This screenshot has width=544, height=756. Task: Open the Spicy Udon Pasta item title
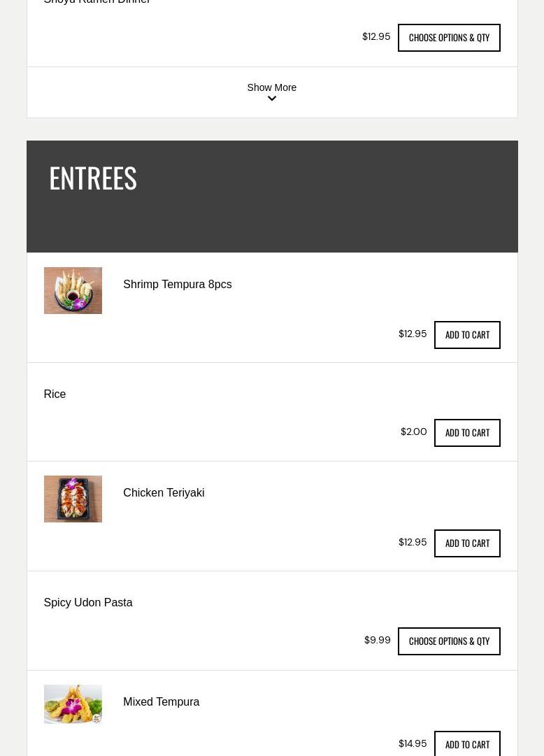(x=88, y=603)
